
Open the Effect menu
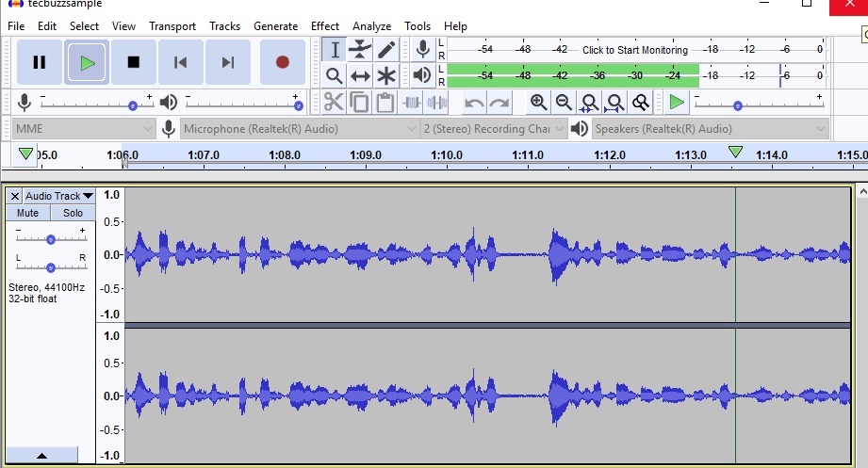tap(325, 26)
